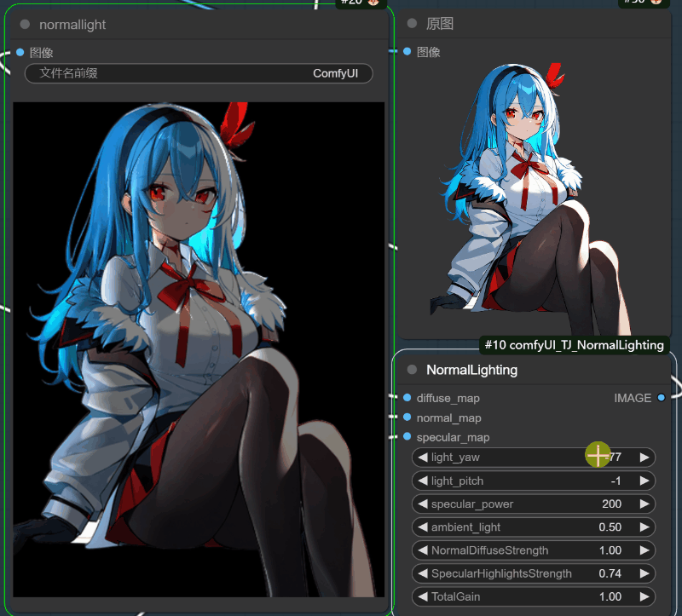Increase ambient_light with its right arrow
Screen dimensions: 682x616
click(644, 527)
